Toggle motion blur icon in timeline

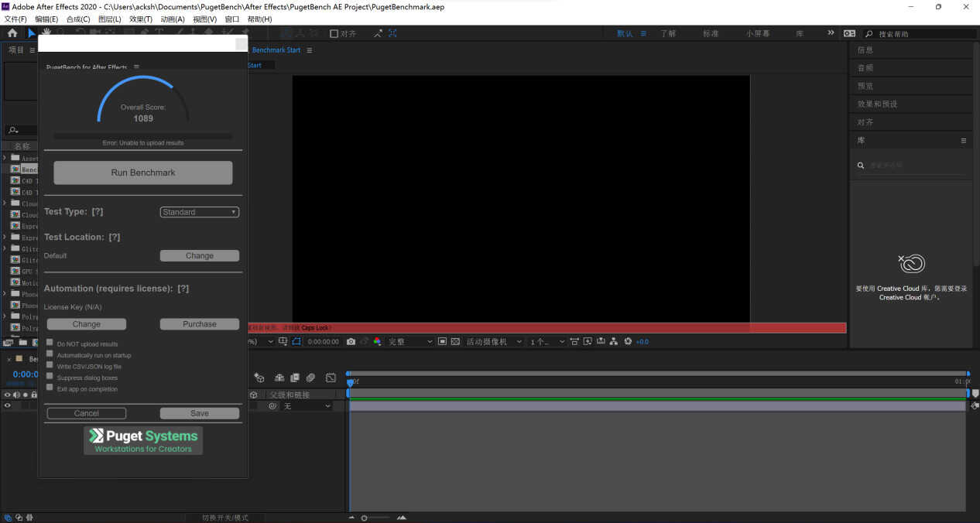click(x=310, y=378)
